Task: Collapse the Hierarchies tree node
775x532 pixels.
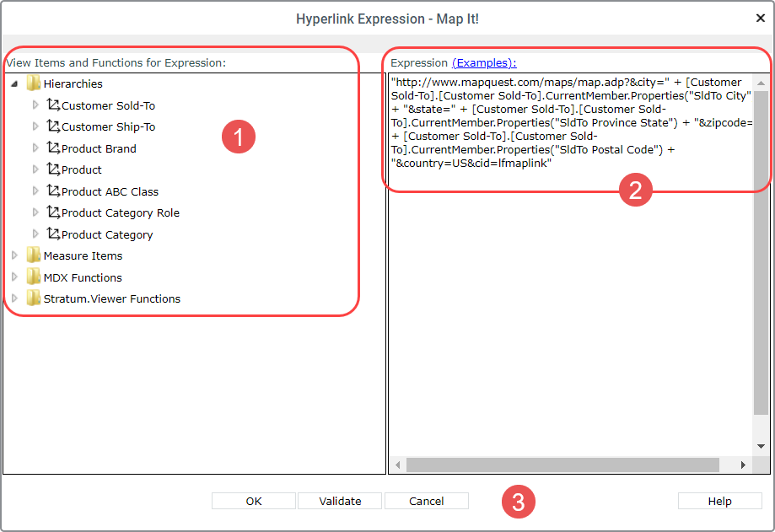Action: (x=15, y=84)
